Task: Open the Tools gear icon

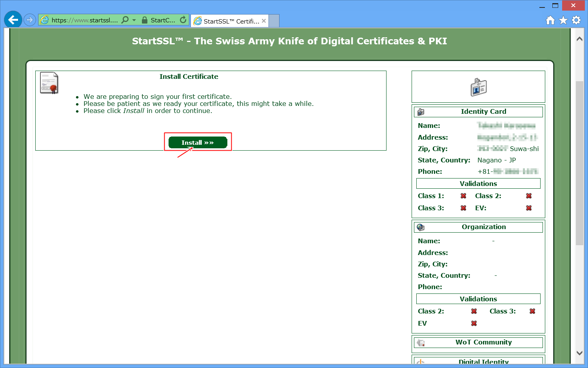Action: pos(576,20)
